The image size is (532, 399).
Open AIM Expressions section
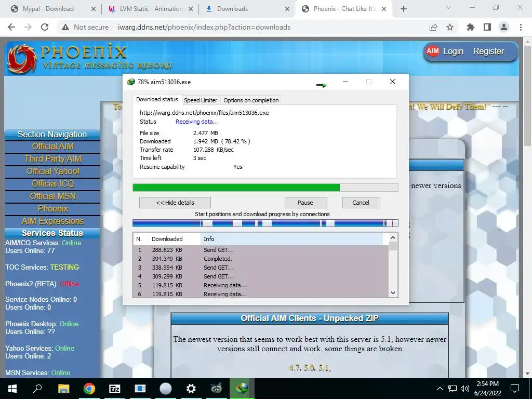click(x=52, y=221)
